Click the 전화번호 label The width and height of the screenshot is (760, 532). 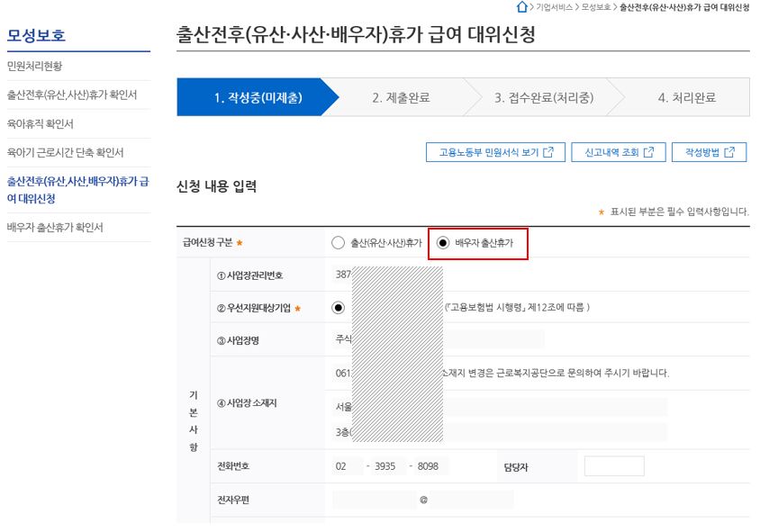click(x=233, y=466)
